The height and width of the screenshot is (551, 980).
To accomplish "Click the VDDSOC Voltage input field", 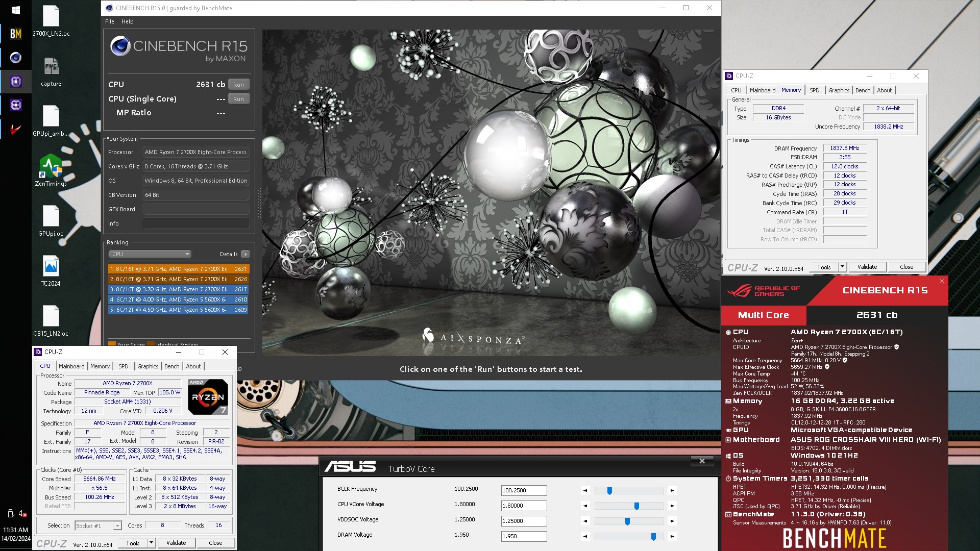I will pyautogui.click(x=524, y=521).
